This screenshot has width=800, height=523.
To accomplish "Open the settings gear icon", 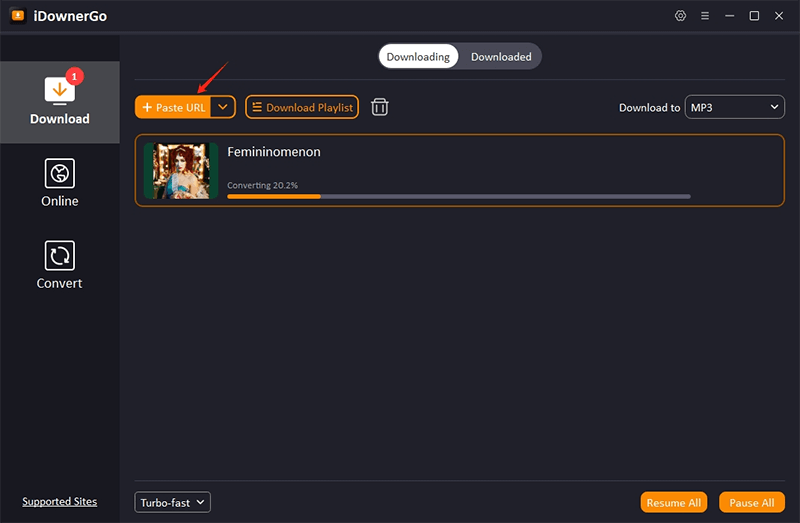I will tap(681, 16).
